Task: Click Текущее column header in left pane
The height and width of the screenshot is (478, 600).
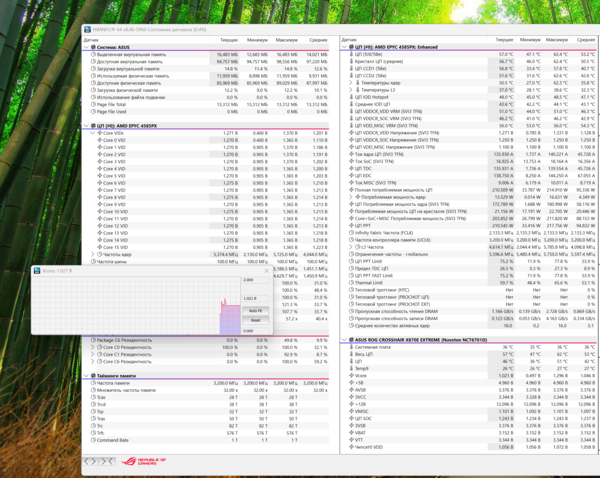Action: click(229, 40)
